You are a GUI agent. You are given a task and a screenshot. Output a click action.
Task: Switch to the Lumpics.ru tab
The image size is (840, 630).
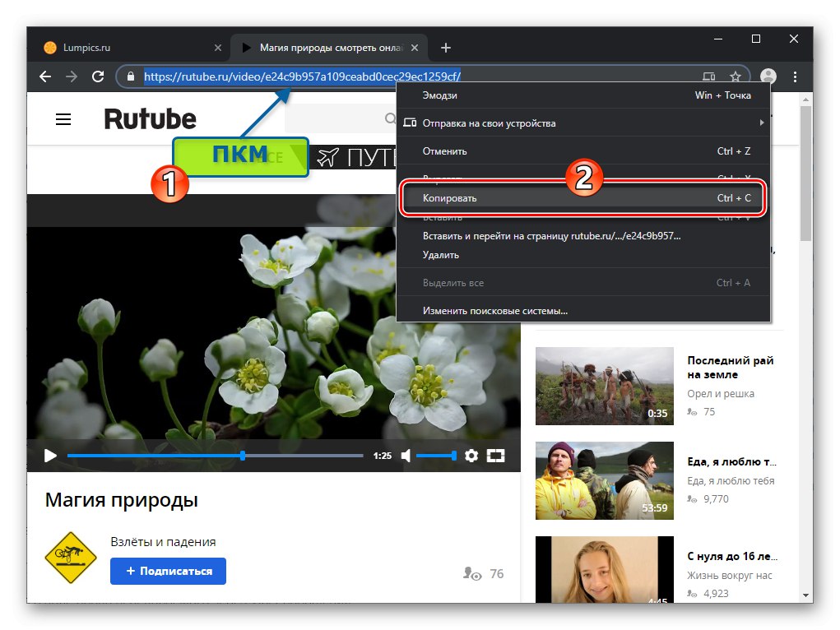click(128, 48)
